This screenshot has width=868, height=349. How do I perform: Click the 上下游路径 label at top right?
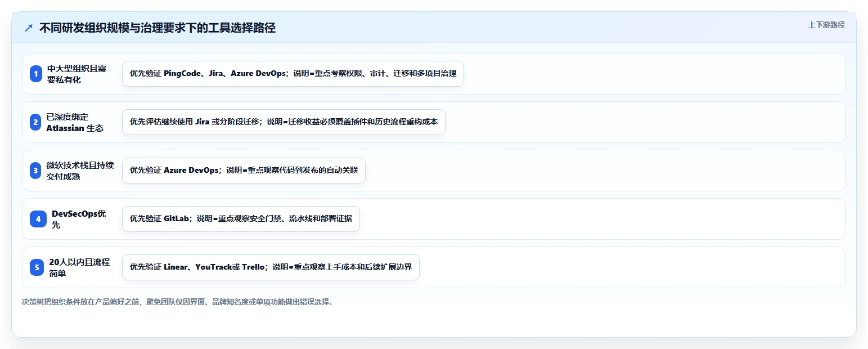coord(826,25)
